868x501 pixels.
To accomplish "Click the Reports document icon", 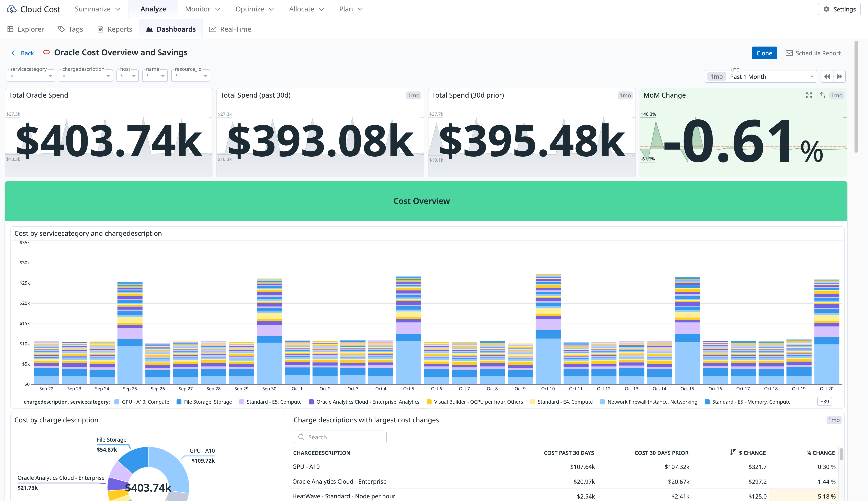I will pos(100,29).
